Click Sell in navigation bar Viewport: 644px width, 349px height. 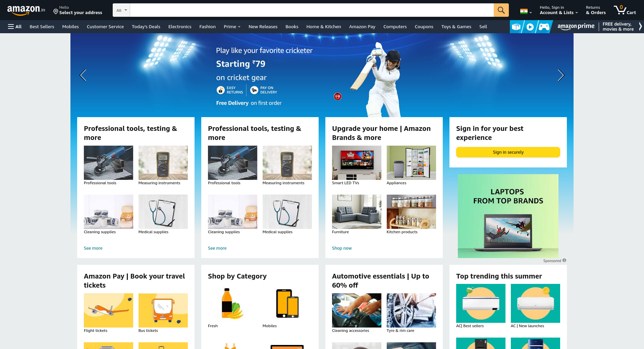pyautogui.click(x=483, y=27)
